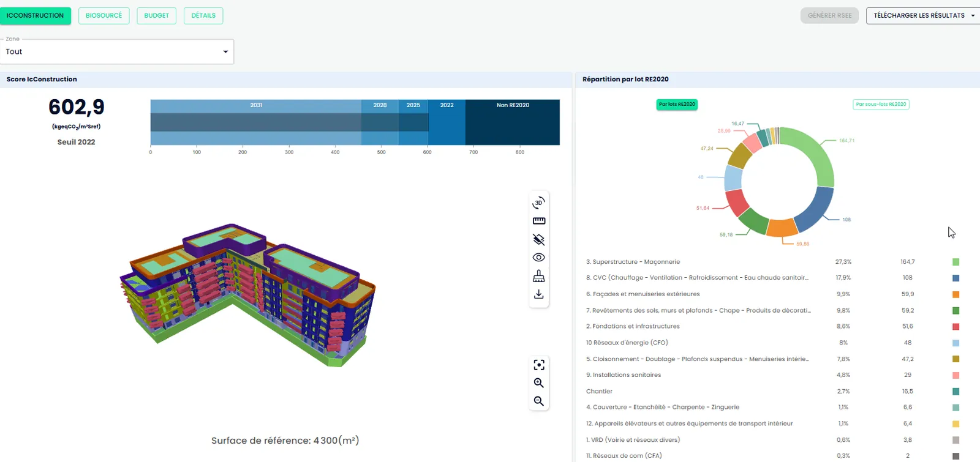Click the CVC row blue color swatch
The image size is (980, 462).
pyautogui.click(x=956, y=278)
